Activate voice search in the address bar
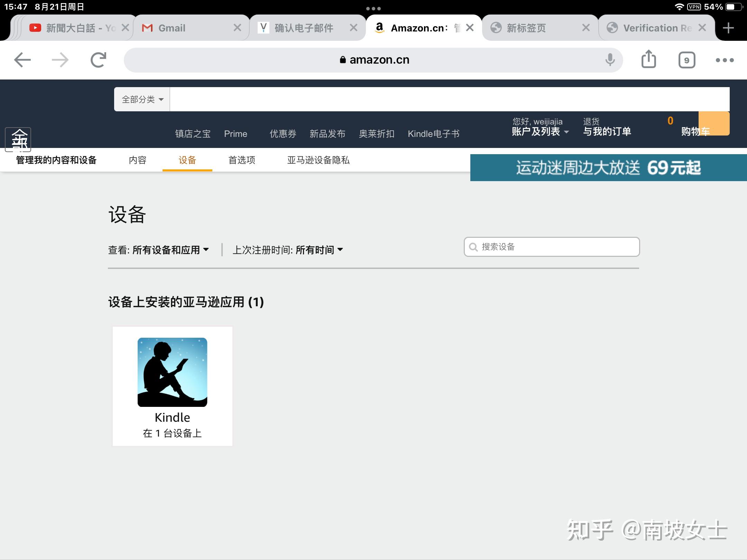 [610, 59]
